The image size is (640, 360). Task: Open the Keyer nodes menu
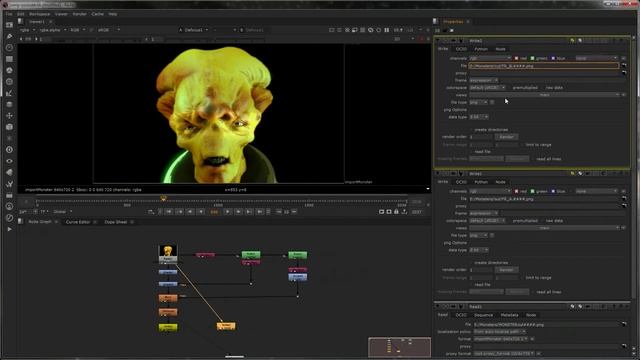[9, 93]
